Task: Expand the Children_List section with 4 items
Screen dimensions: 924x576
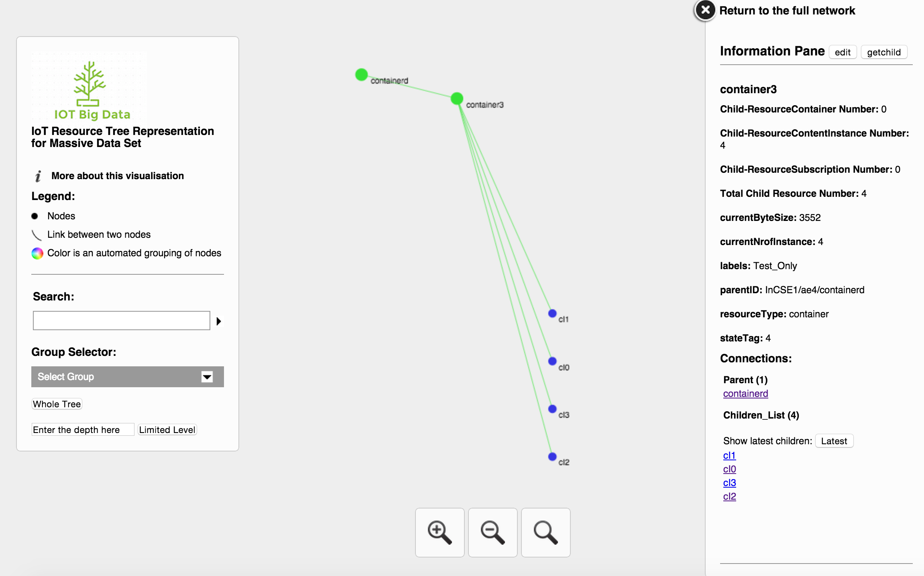Action: tap(761, 414)
